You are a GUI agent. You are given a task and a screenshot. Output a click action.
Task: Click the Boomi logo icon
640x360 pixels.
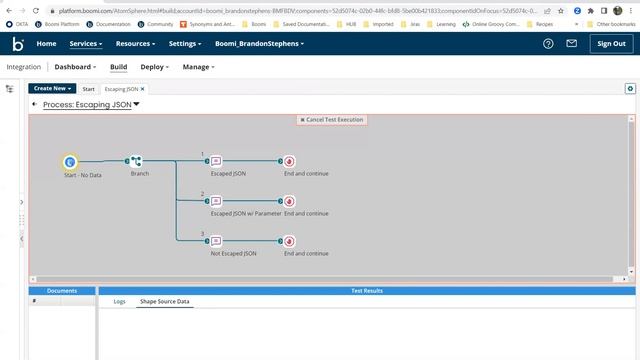click(18, 44)
